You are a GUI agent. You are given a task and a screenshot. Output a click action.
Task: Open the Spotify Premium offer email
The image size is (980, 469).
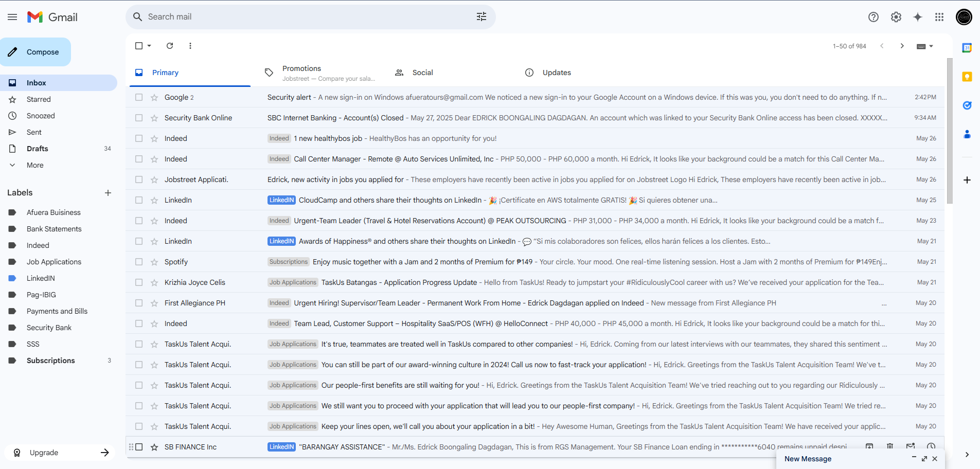535,262
